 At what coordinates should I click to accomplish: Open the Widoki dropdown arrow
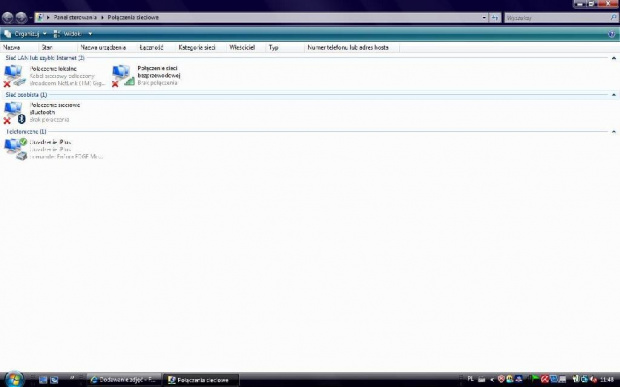(90, 34)
